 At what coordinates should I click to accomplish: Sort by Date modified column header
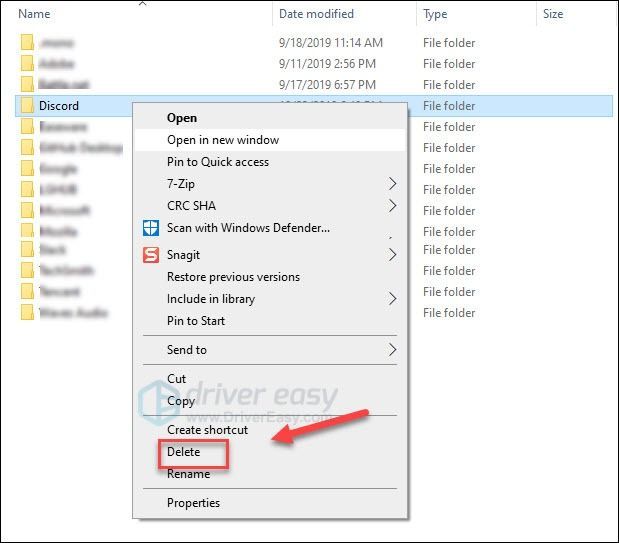[316, 14]
